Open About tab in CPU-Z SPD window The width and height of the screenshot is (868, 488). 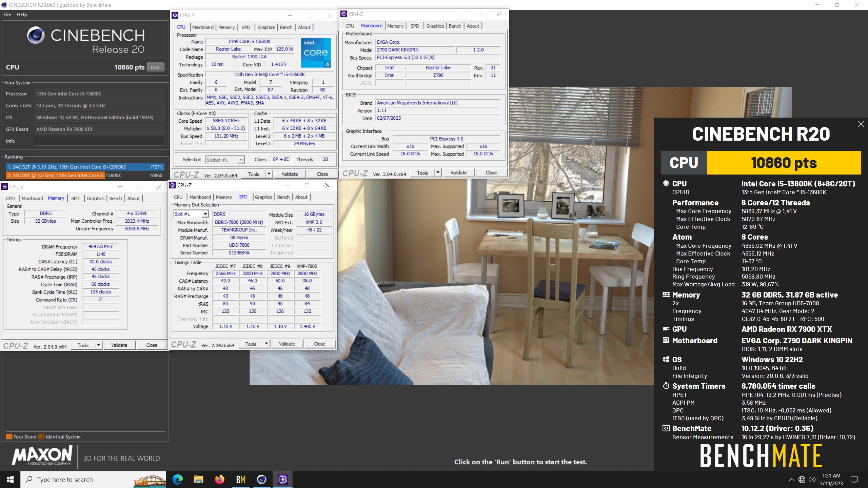click(301, 197)
